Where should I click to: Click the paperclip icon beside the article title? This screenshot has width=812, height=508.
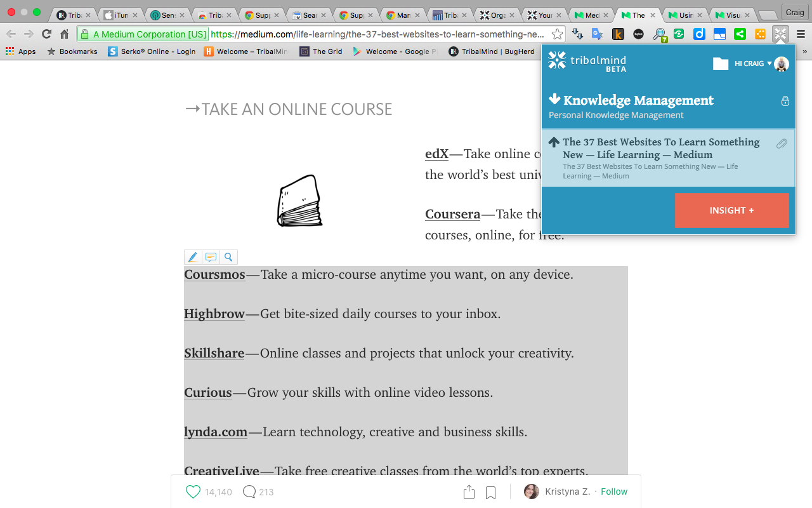782,144
